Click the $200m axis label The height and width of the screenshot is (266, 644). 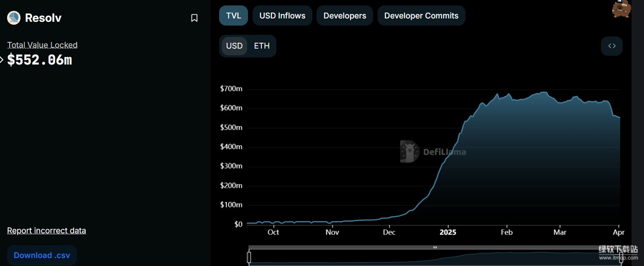coord(231,186)
